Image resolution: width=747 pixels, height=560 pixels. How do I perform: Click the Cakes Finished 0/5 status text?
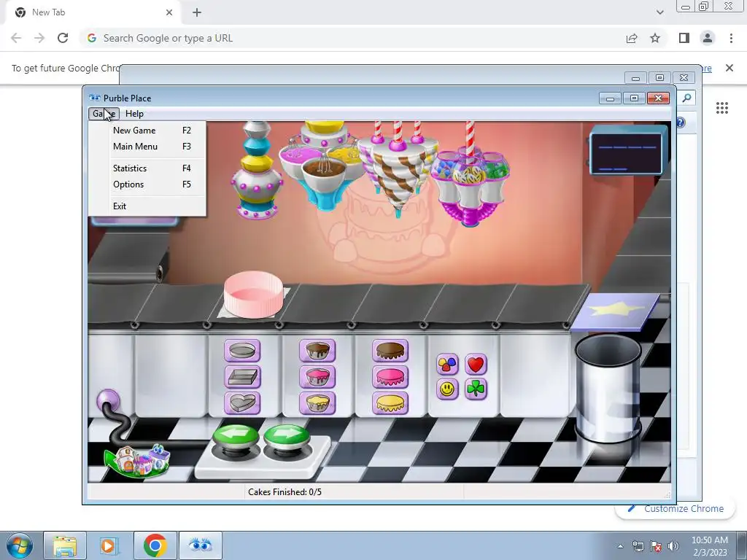285,492
